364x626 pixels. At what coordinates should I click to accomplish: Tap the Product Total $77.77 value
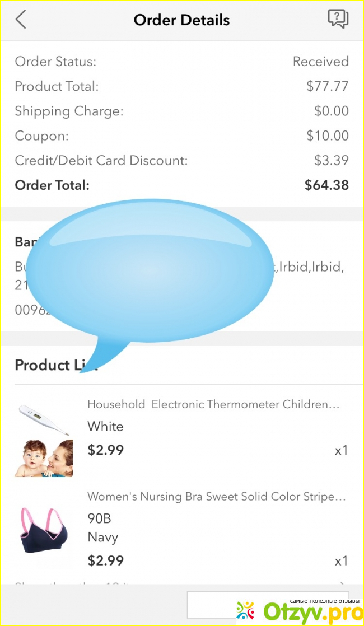point(327,86)
